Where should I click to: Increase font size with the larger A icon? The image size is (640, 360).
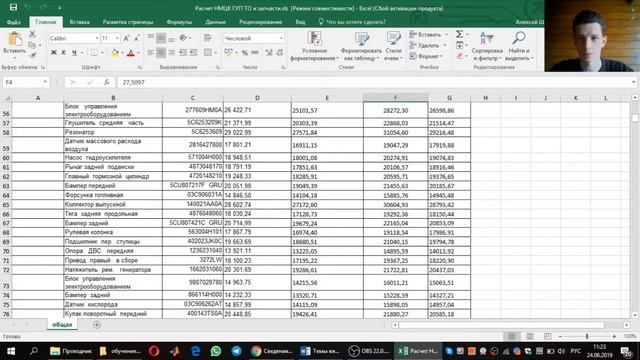click(126, 38)
